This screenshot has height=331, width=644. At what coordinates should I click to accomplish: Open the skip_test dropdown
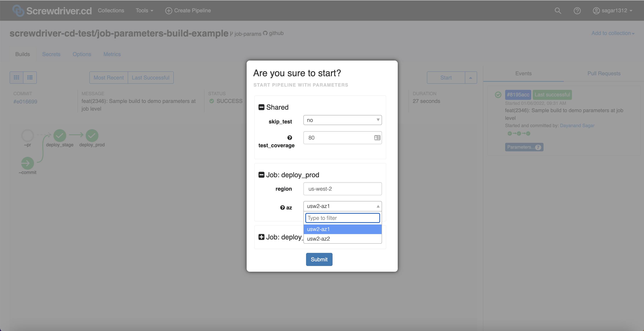click(343, 120)
